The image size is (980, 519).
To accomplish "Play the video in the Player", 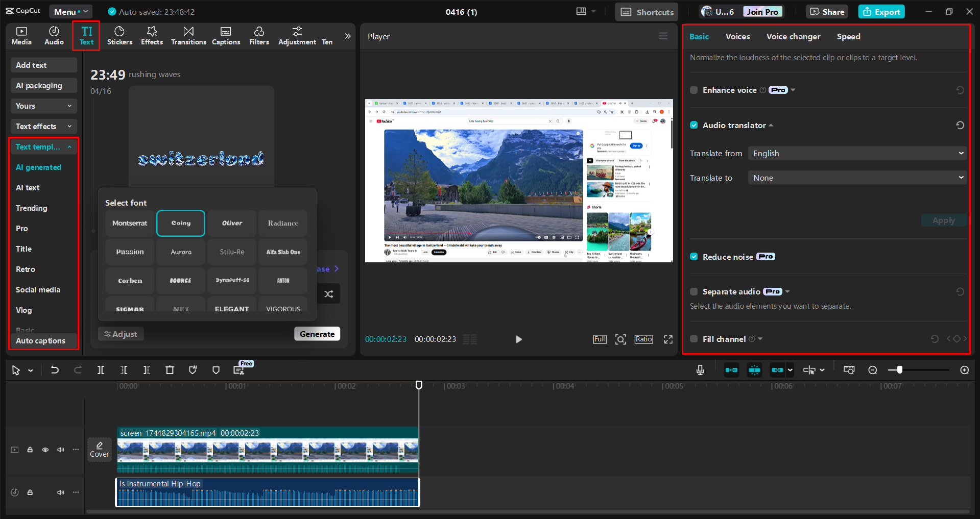I will click(518, 339).
